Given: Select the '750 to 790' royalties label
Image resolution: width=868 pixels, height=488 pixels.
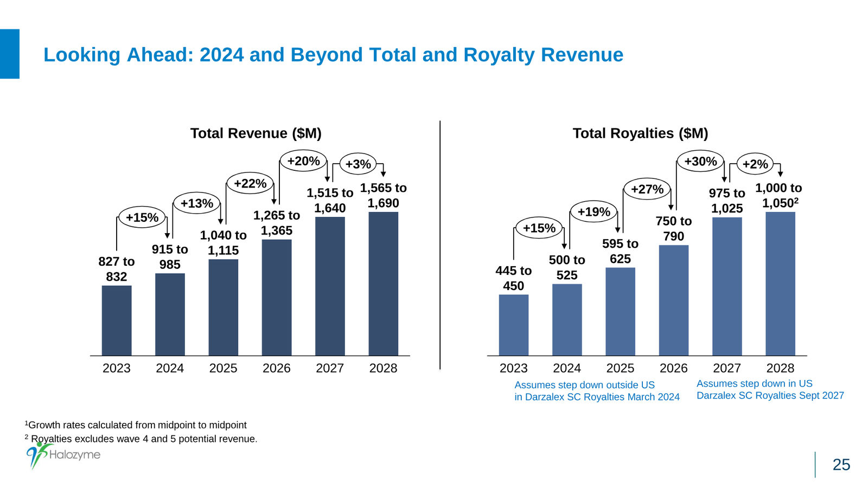Looking at the screenshot, I should pos(674,229).
